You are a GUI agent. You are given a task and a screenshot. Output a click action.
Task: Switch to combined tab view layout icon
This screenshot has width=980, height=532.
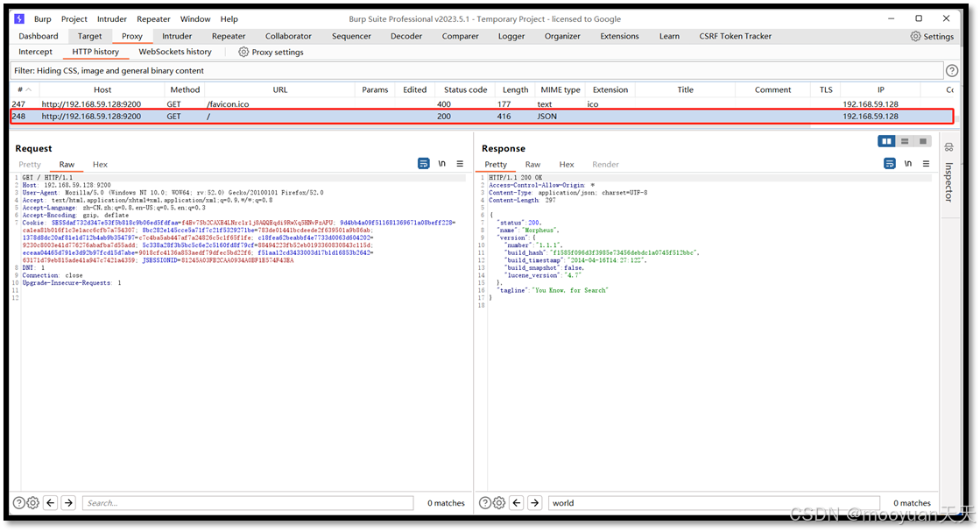point(922,140)
